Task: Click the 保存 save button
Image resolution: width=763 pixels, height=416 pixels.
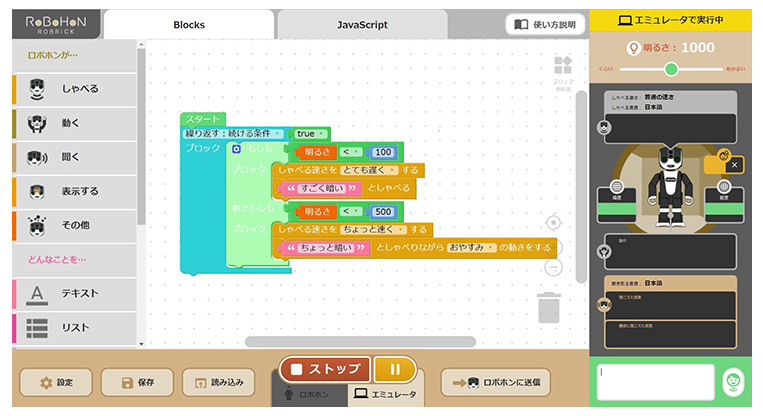Action: pos(137,382)
